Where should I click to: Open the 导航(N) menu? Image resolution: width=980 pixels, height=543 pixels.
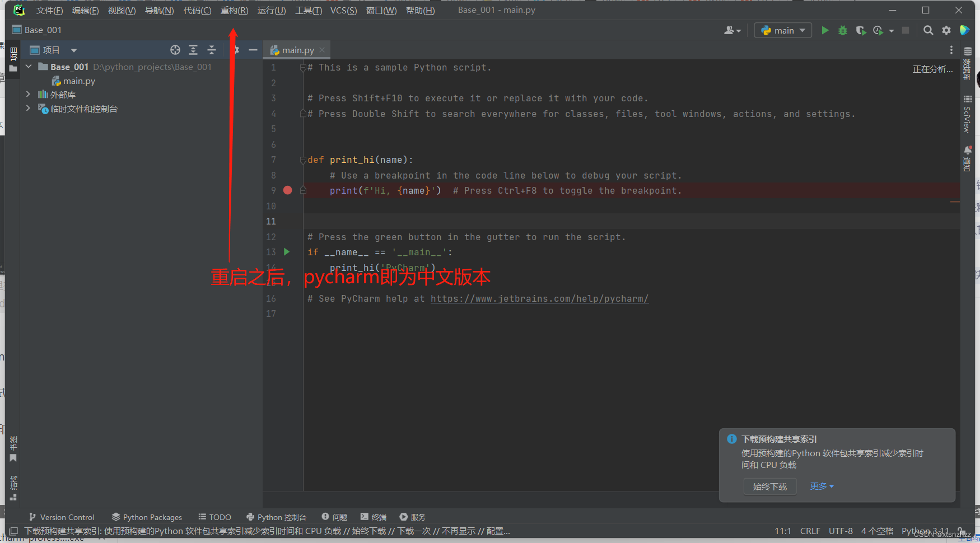pyautogui.click(x=160, y=10)
